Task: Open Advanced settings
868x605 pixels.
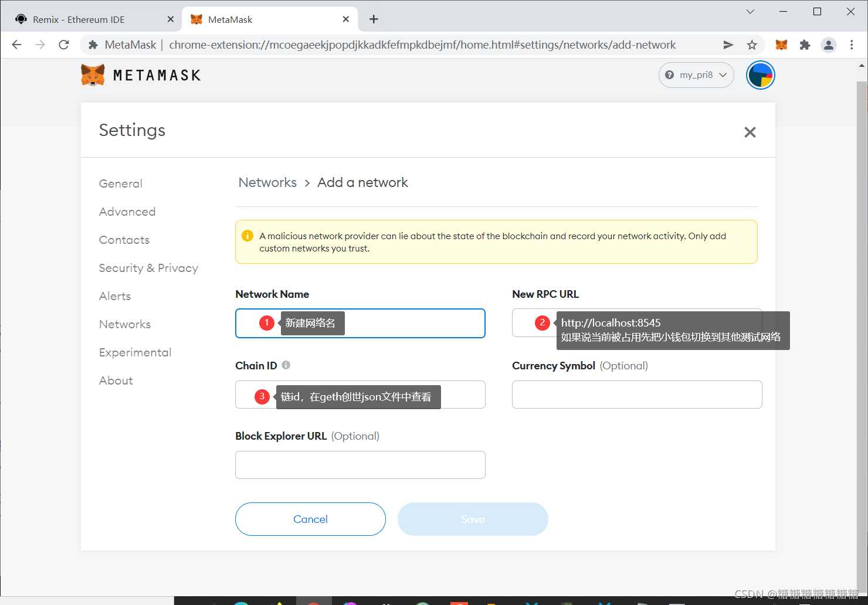Action: point(127,212)
